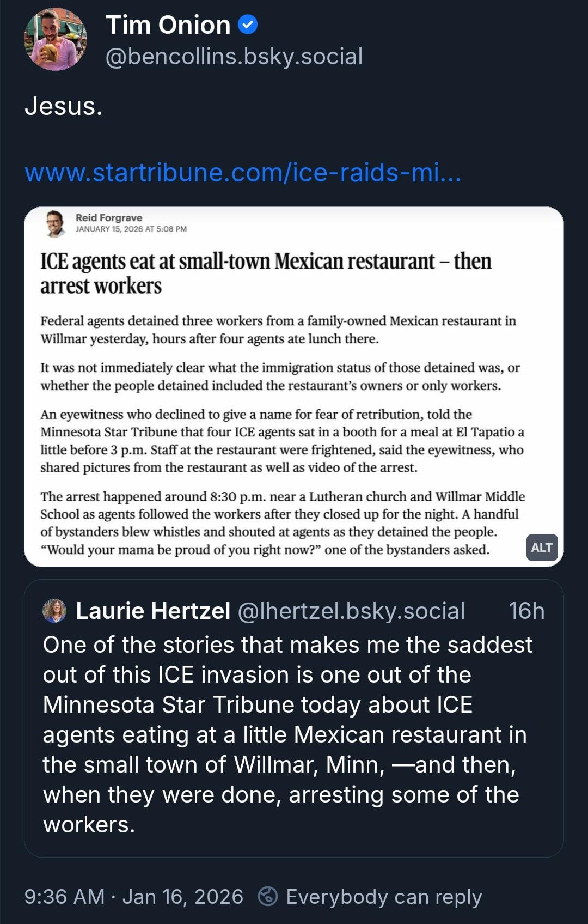This screenshot has width=588, height=924.
Task: Click Tim Onion's profile avatar
Action: (55, 40)
